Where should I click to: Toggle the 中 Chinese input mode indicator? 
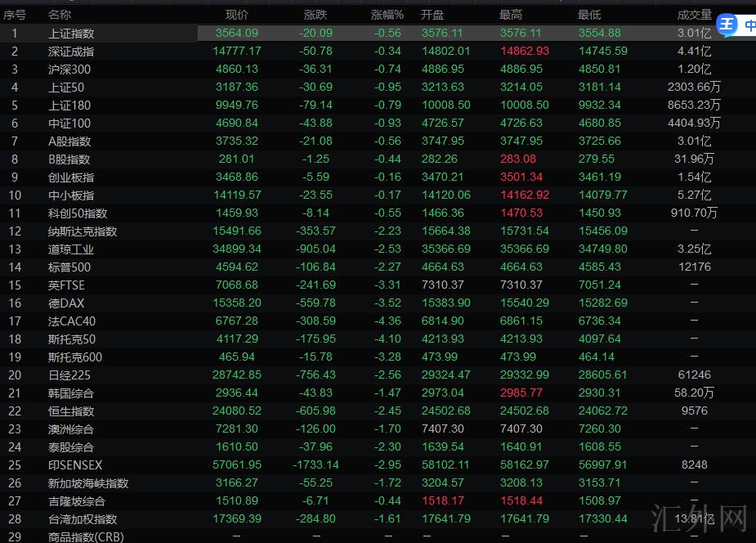749,26
